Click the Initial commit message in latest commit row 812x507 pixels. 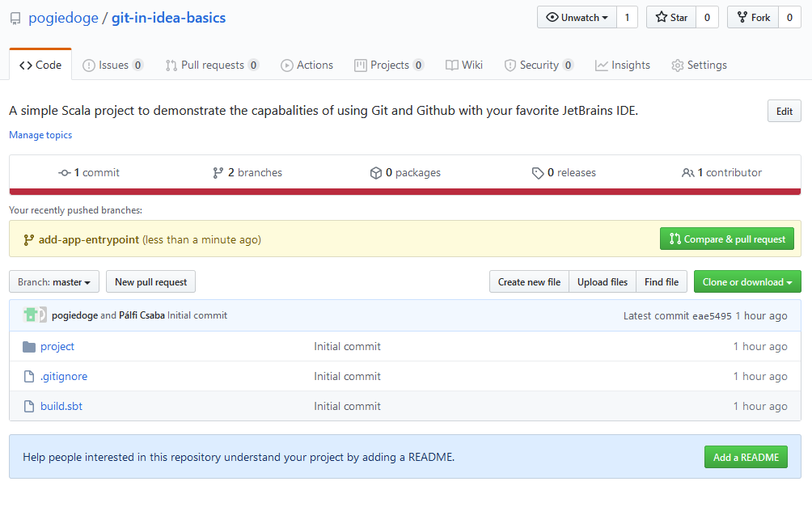(x=197, y=315)
